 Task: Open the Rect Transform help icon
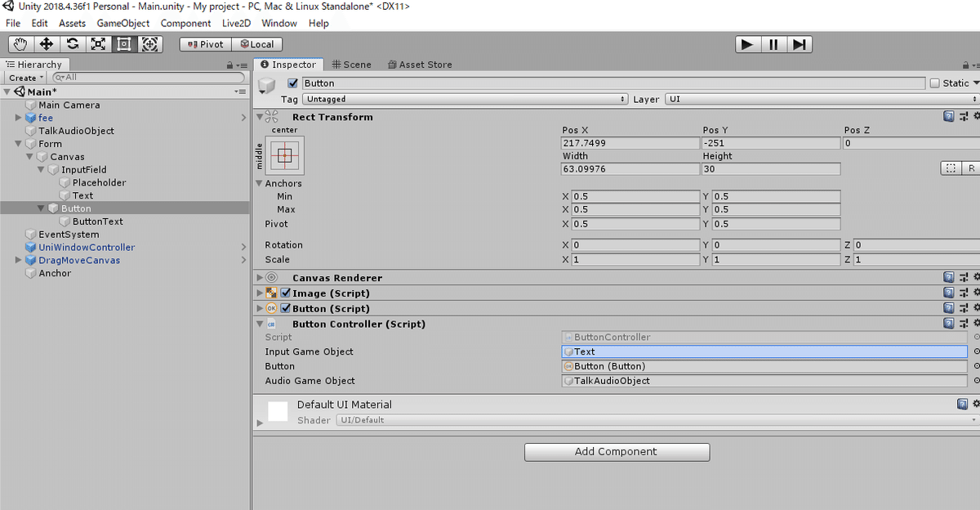click(x=948, y=117)
